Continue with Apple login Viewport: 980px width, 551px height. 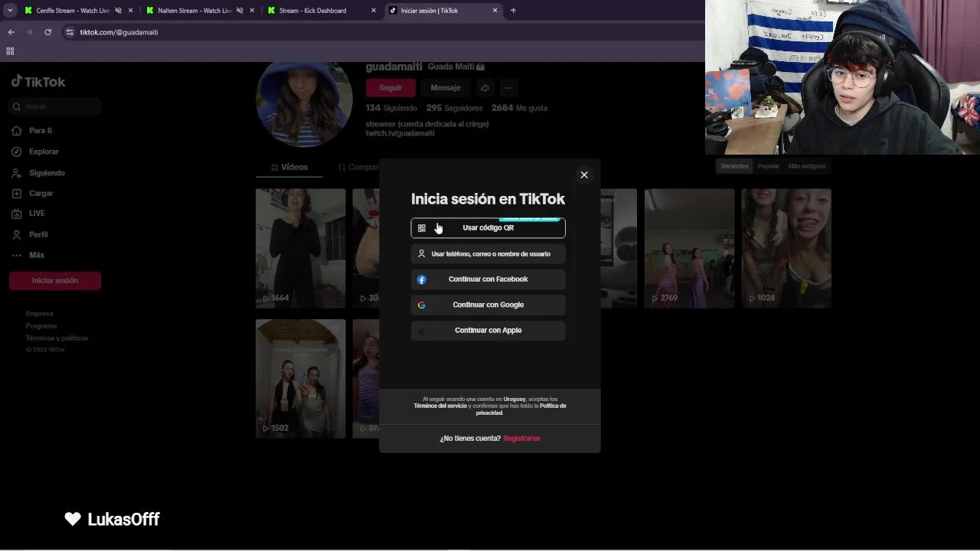click(488, 331)
